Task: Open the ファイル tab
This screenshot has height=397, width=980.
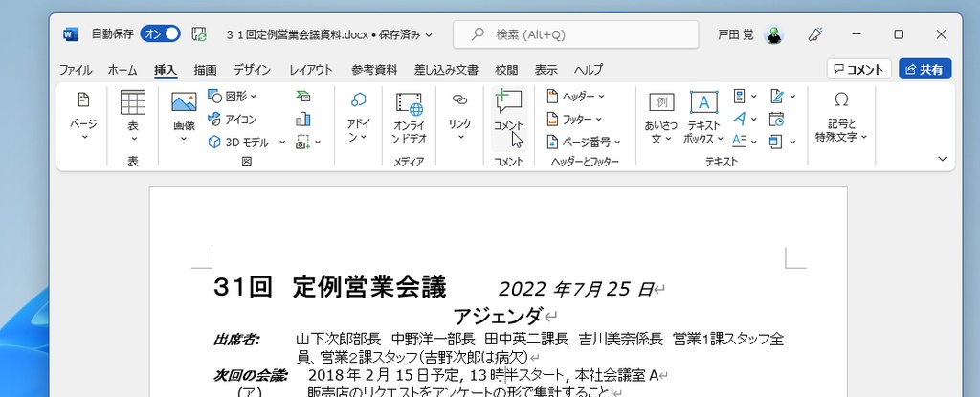Action: [x=75, y=70]
